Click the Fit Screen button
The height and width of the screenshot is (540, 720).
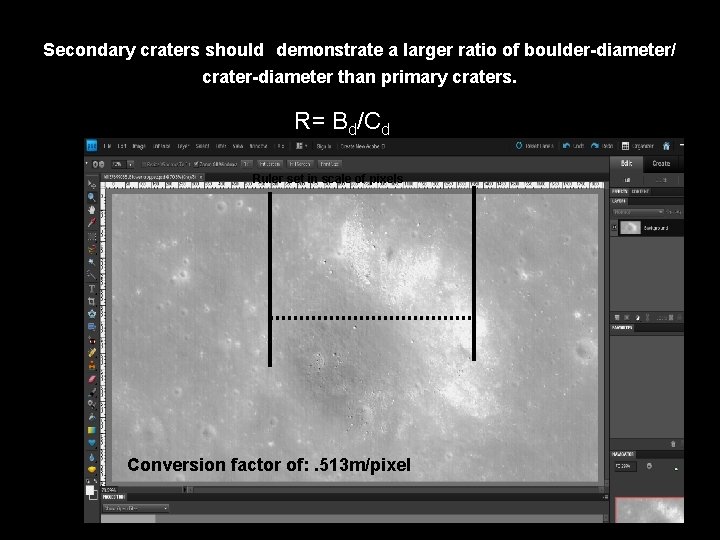pyautogui.click(x=270, y=164)
